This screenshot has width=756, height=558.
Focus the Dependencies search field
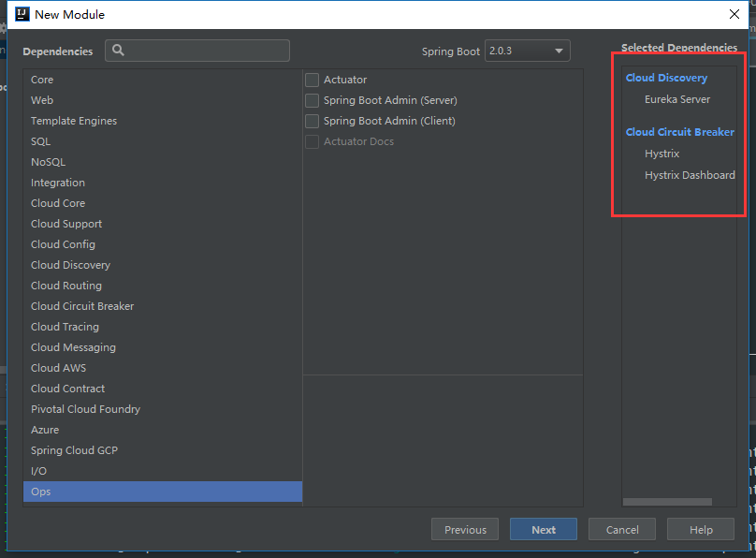point(197,51)
